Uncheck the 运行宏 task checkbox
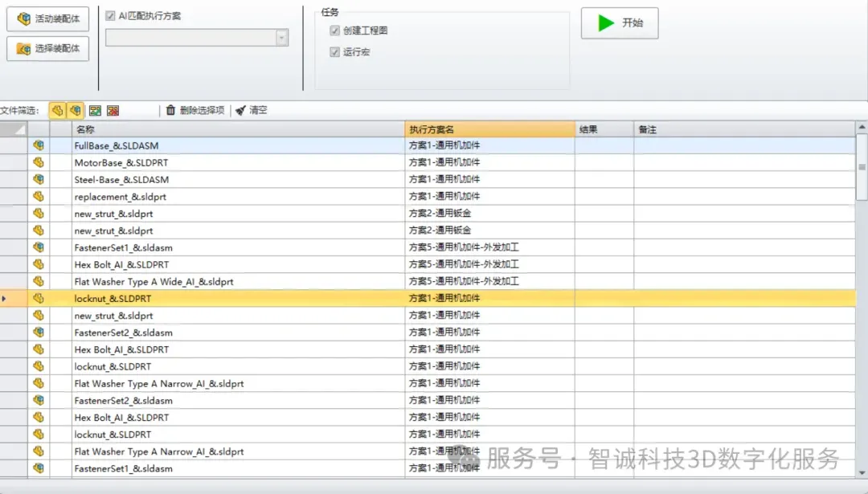The height and width of the screenshot is (494, 868). 335,52
